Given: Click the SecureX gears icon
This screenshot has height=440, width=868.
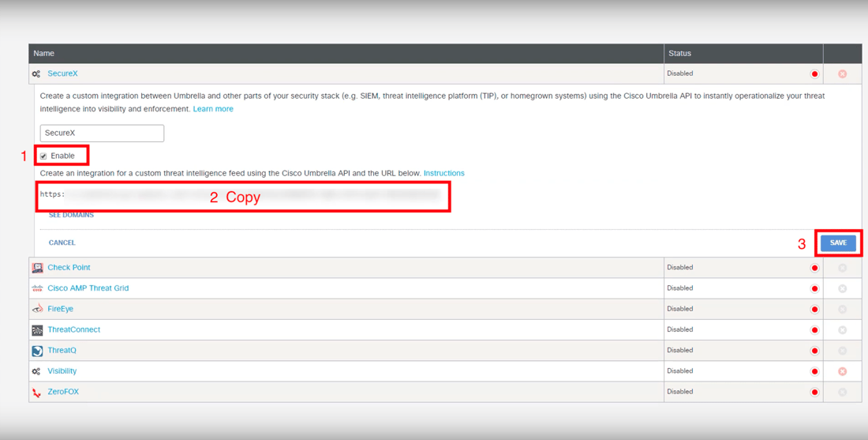Looking at the screenshot, I should click(x=36, y=73).
